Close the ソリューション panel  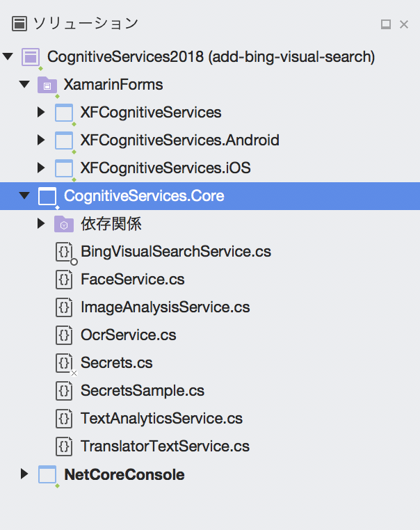tap(404, 24)
